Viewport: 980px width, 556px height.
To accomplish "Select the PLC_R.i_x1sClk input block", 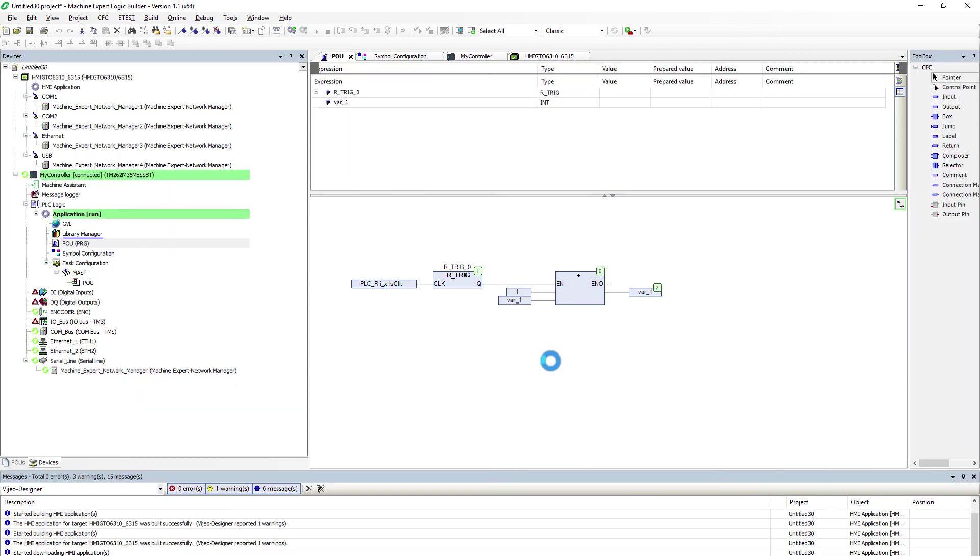I will (383, 284).
